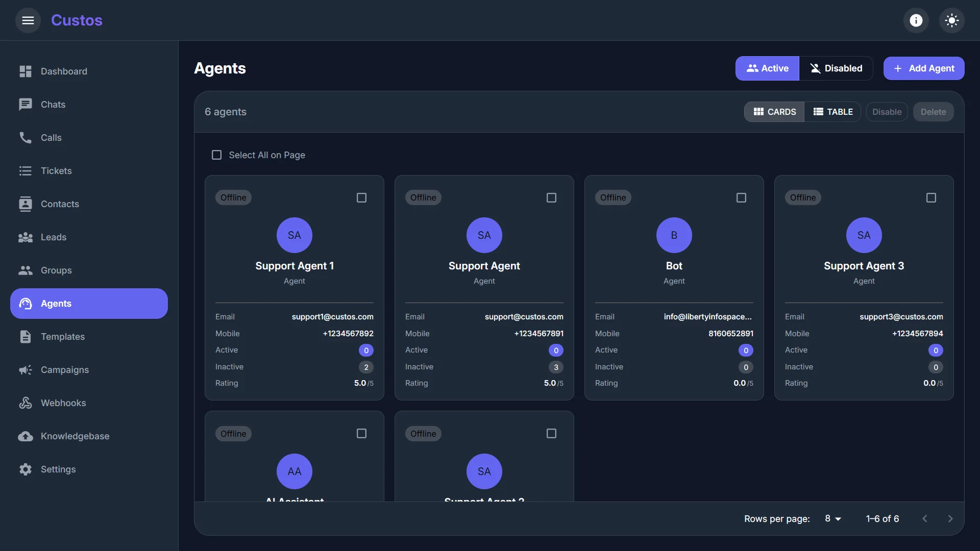
Task: Select the Support Agent 1 card checkbox
Action: [x=361, y=198]
